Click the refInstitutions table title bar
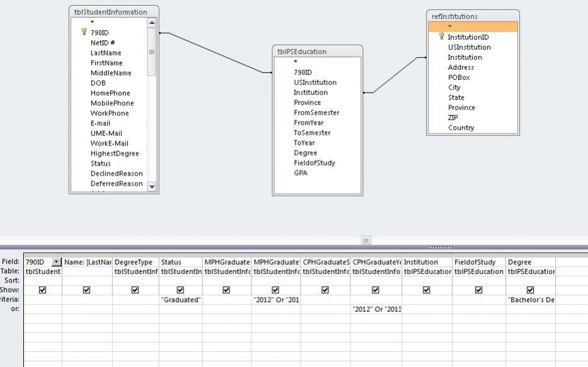The height and width of the screenshot is (367, 588). 473,16
